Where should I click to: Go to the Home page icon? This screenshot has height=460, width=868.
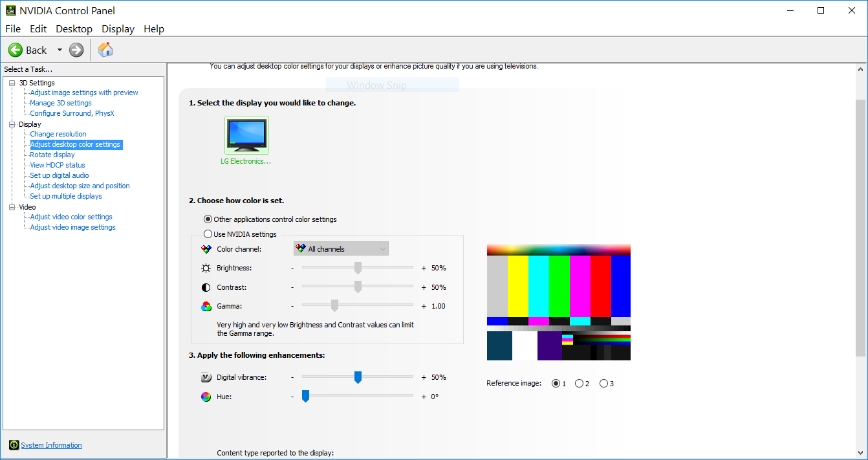pyautogui.click(x=105, y=49)
